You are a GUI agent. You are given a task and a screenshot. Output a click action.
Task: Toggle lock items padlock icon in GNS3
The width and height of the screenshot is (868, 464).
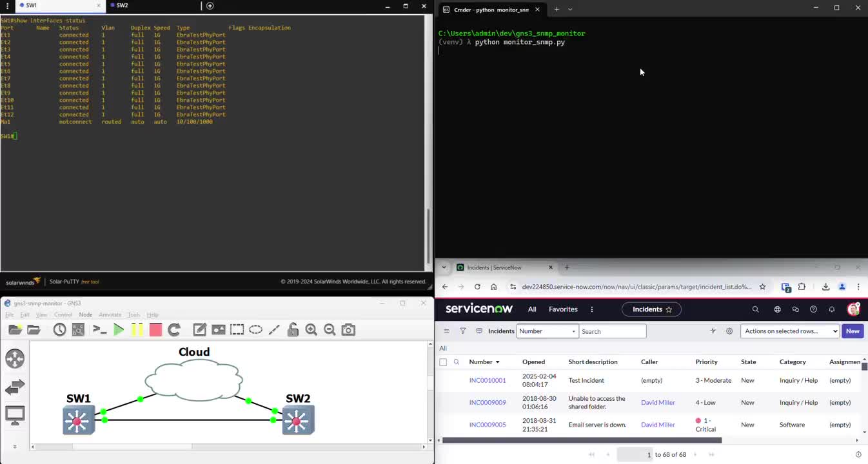pyautogui.click(x=293, y=330)
